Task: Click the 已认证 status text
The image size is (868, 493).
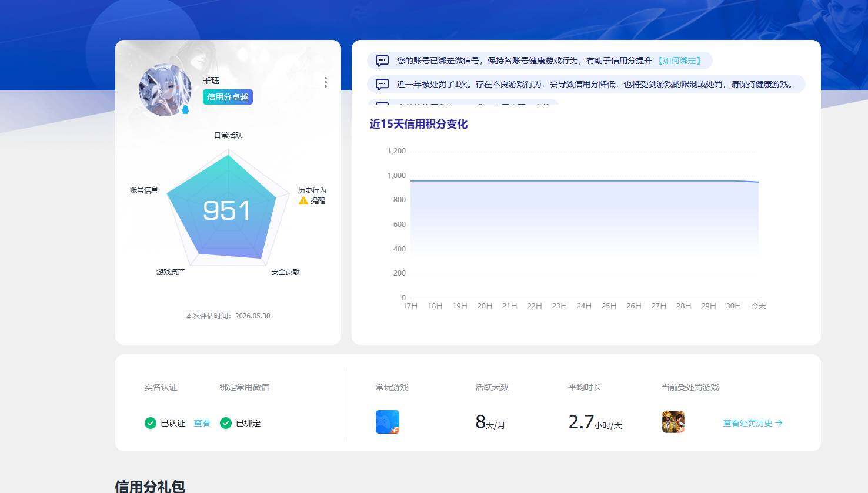Action: [173, 423]
